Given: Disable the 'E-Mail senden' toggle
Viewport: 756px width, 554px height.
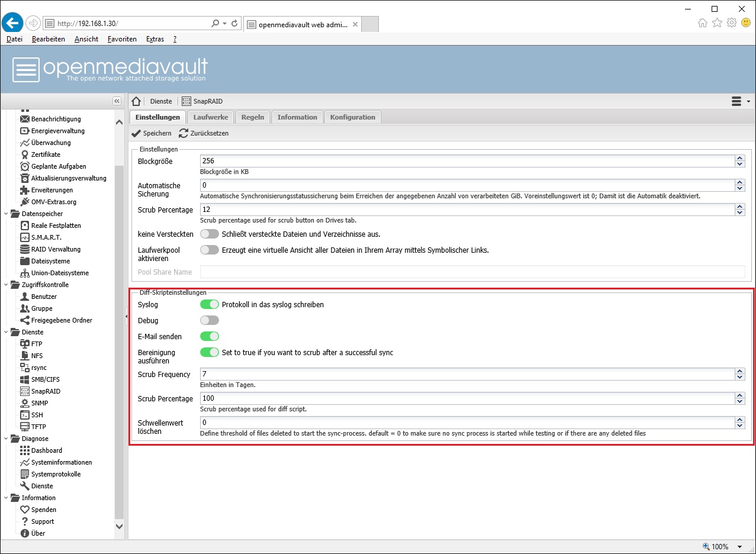Looking at the screenshot, I should click(210, 336).
